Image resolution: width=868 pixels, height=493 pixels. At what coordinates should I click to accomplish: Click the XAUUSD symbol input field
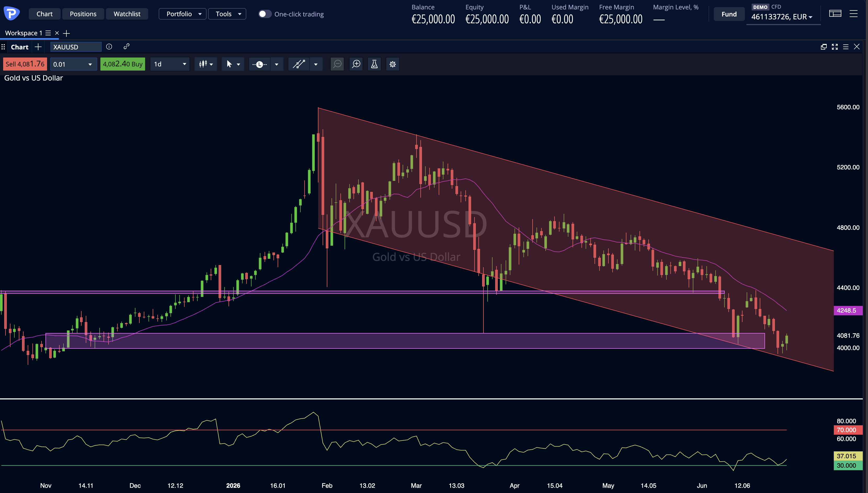point(76,47)
